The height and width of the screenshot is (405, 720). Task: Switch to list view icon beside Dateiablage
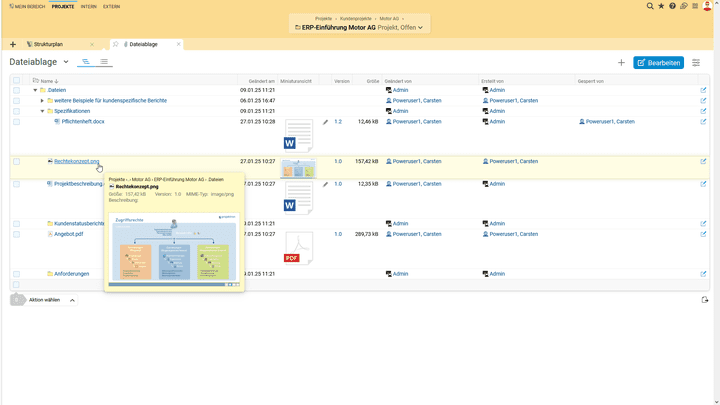[104, 62]
